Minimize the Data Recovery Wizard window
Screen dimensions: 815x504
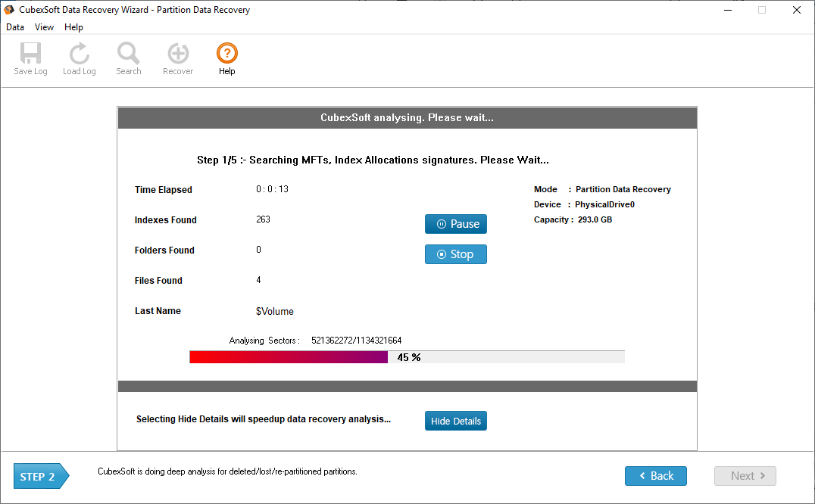coord(727,10)
